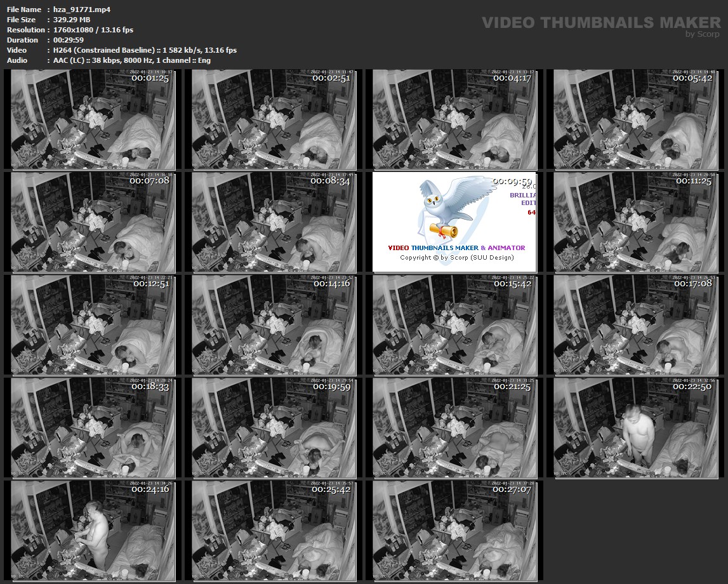Screen dimensions: 728x584
Task: Click the Copyright by Scorp text in logo tile
Action: point(457,258)
